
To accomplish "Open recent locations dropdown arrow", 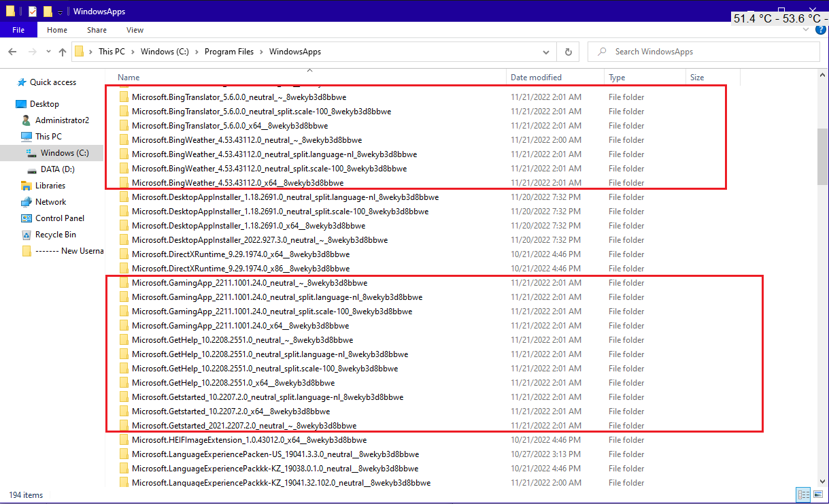I will tap(48, 52).
